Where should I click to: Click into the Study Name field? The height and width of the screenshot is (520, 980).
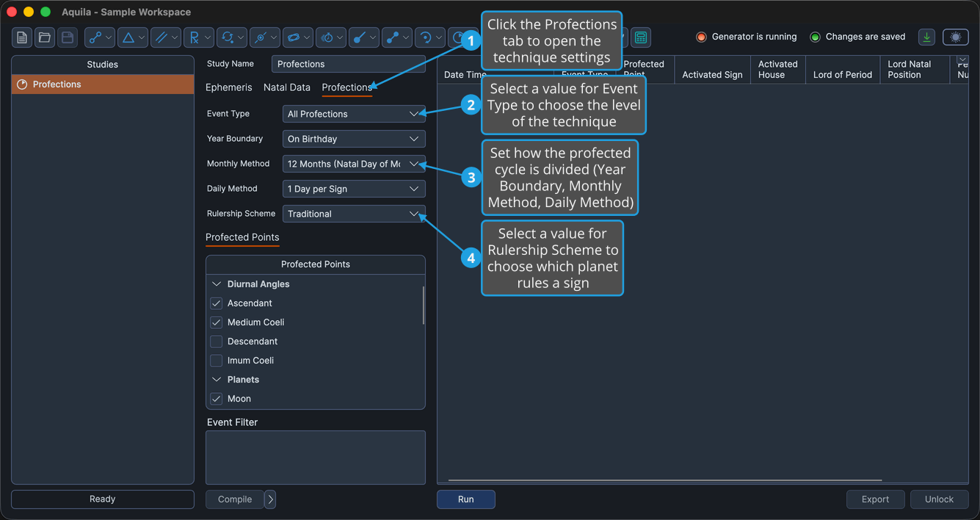pos(349,64)
